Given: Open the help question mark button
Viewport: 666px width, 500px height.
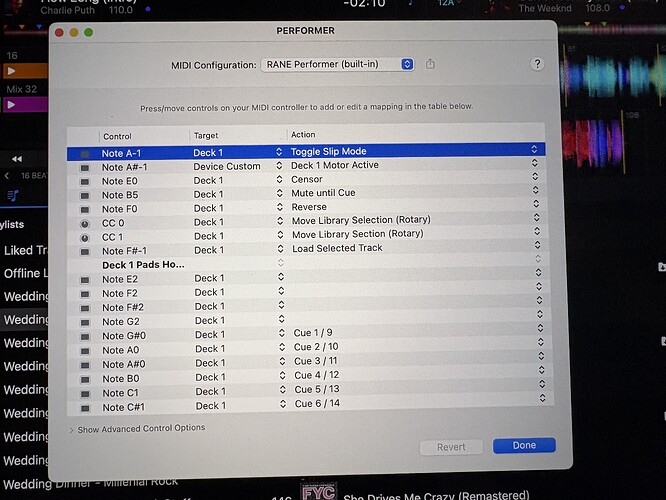Looking at the screenshot, I should [x=537, y=64].
